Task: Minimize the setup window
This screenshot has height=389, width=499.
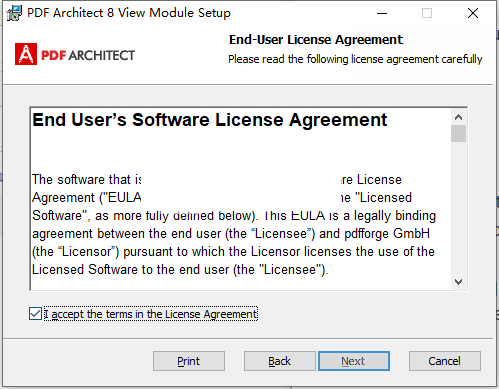Action: [x=382, y=13]
